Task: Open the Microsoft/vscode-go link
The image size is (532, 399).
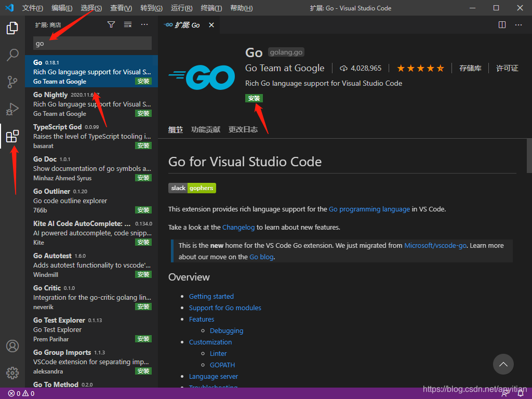Action: click(x=435, y=246)
